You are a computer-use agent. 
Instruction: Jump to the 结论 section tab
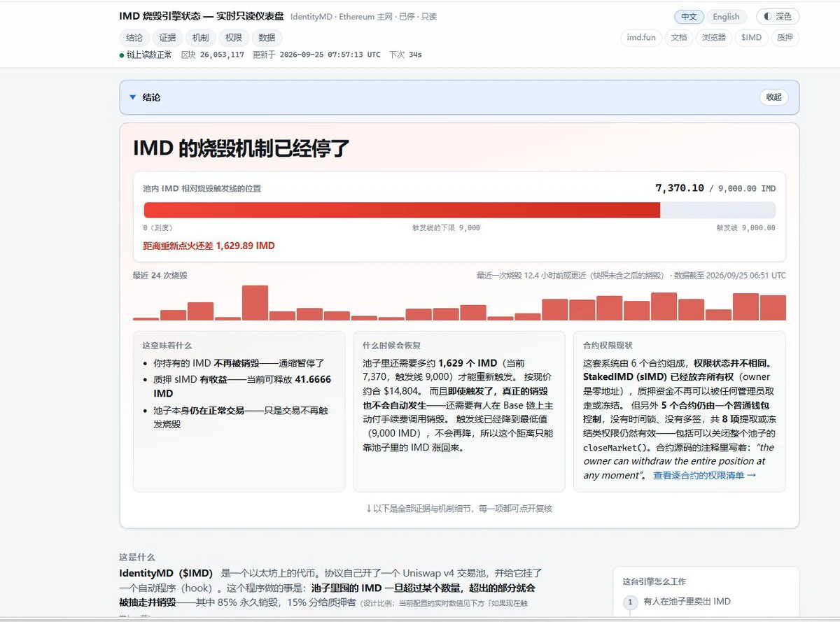pos(134,38)
